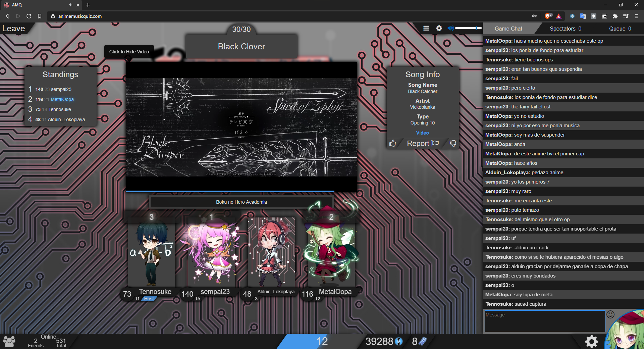Select Tennosuke's avatar card
644x349 pixels.
(152, 252)
